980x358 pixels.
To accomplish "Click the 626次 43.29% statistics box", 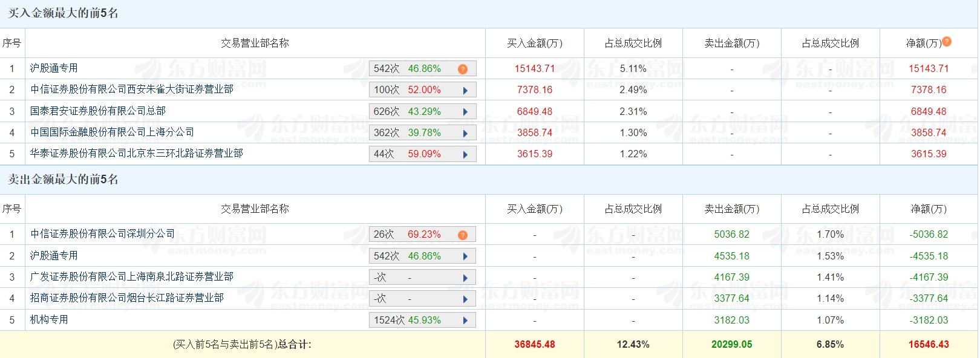I will [x=422, y=111].
